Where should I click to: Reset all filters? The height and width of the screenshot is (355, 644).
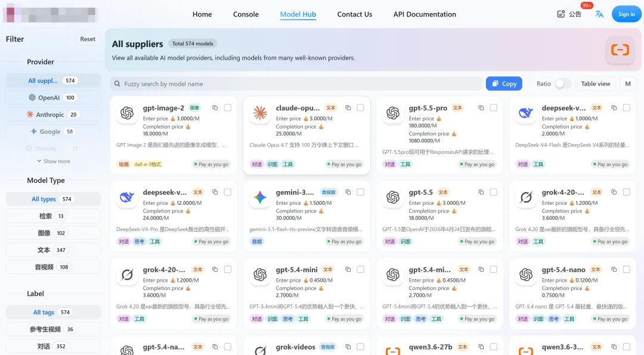(88, 39)
